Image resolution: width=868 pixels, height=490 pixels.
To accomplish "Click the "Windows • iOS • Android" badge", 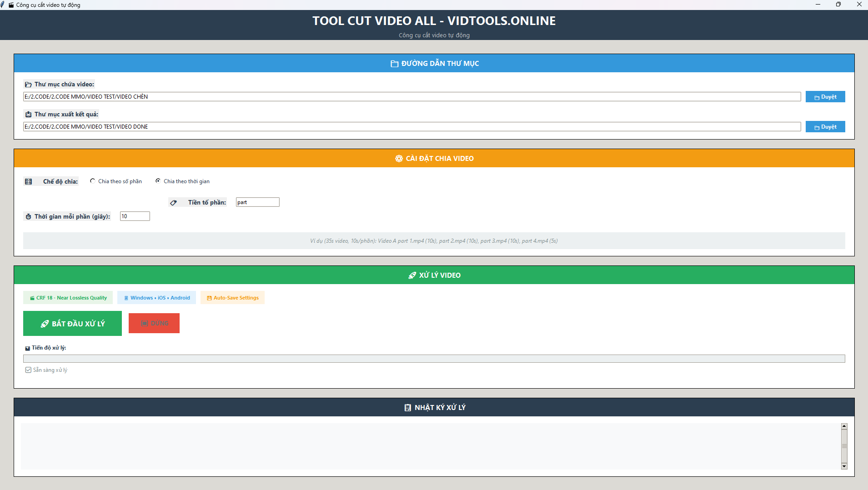I will pyautogui.click(x=156, y=297).
